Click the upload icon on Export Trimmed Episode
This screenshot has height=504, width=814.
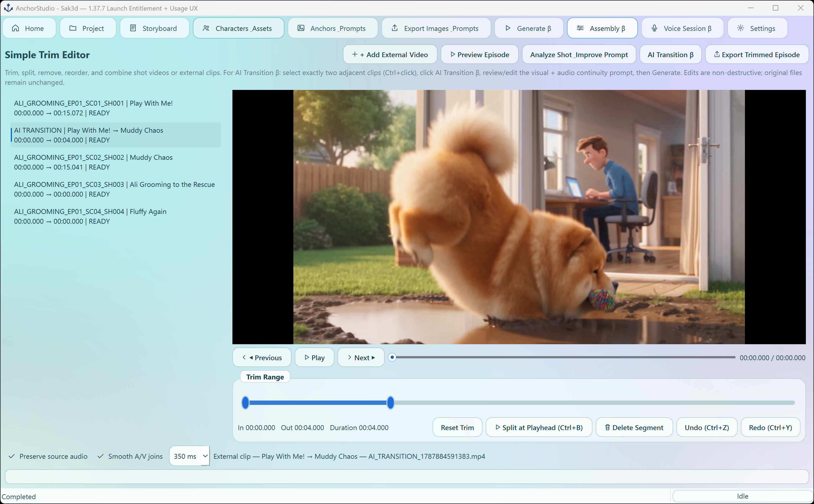pyautogui.click(x=717, y=54)
